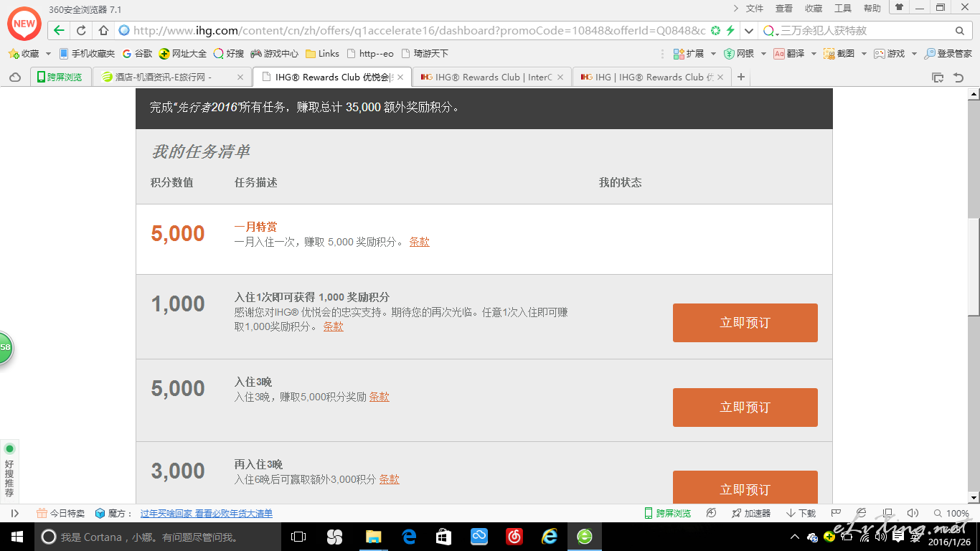Launch Microsoft Edge from taskbar
The image size is (980, 551).
[x=409, y=537]
